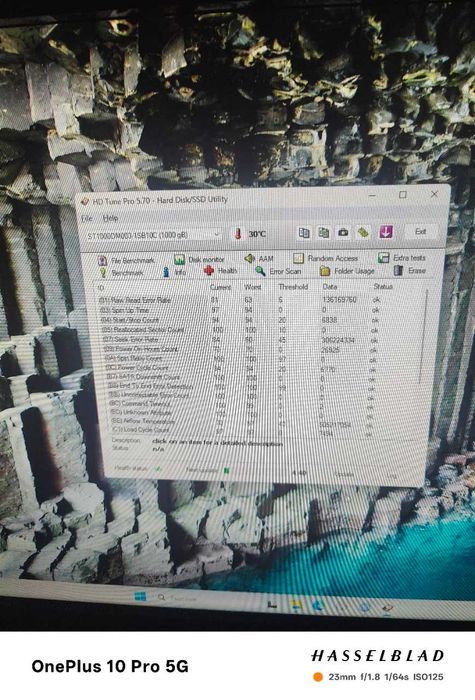
Task: Click the copy screenshot to clipboard icon
Action: (324, 233)
